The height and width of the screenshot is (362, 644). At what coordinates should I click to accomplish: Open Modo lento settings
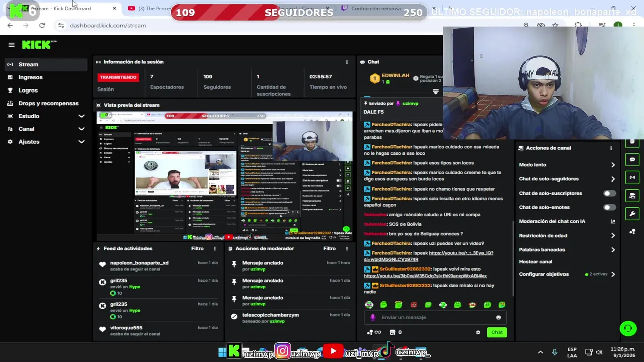(567, 165)
